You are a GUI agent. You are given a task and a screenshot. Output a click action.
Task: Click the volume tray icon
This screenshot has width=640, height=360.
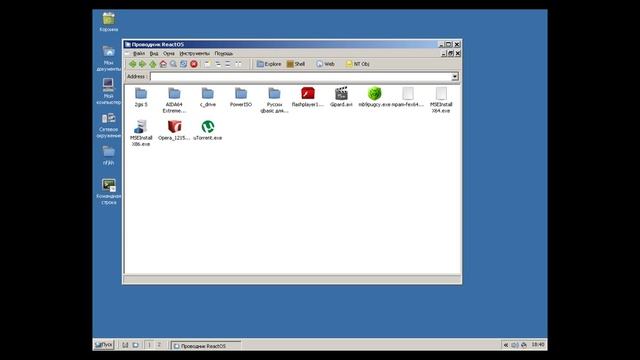[x=515, y=345]
